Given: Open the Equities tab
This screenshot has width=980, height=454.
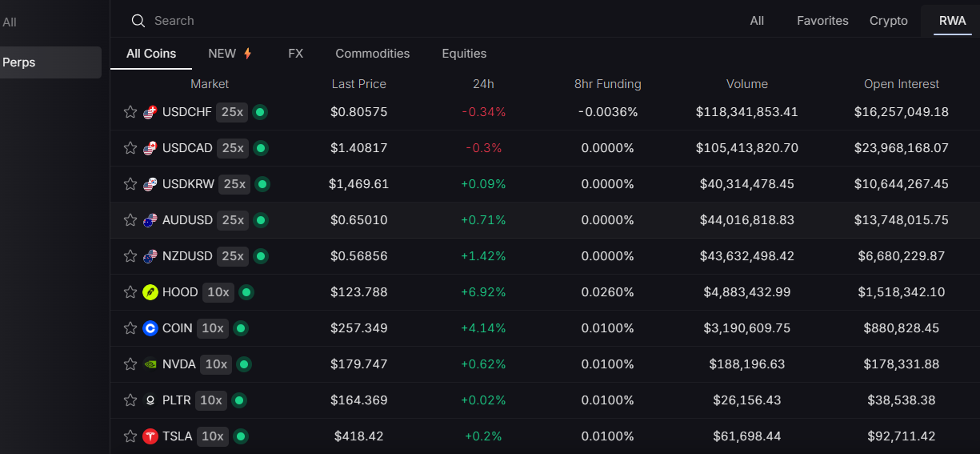Looking at the screenshot, I should (464, 54).
